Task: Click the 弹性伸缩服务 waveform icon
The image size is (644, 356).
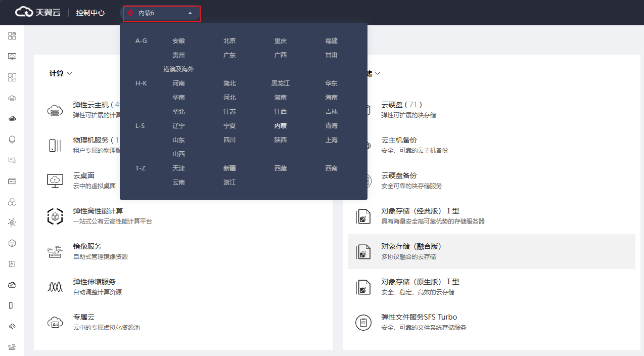Action: [x=55, y=287]
